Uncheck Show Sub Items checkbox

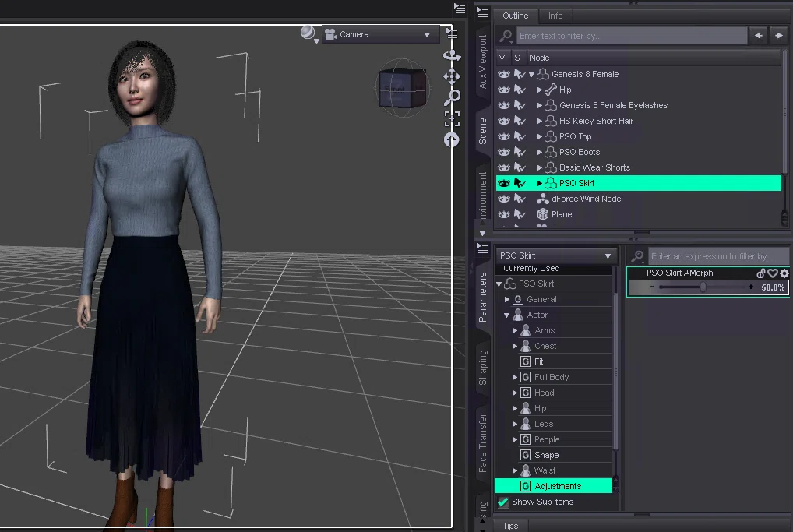tap(502, 502)
